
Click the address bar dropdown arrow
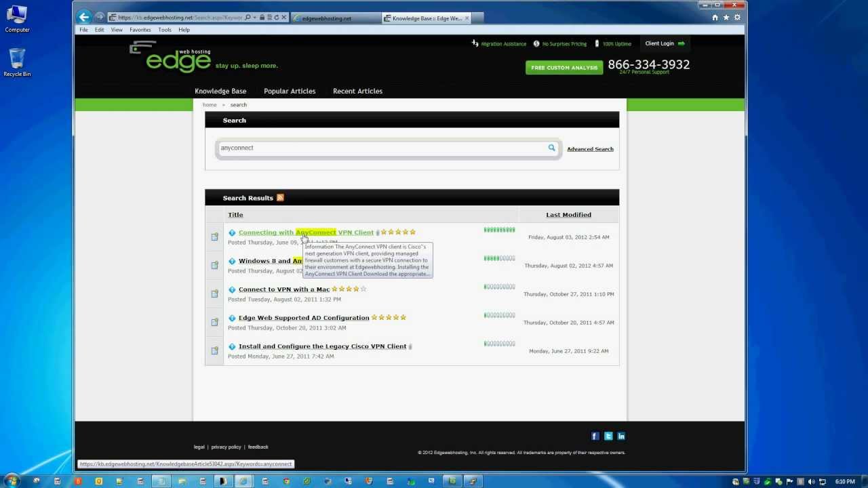(x=255, y=17)
